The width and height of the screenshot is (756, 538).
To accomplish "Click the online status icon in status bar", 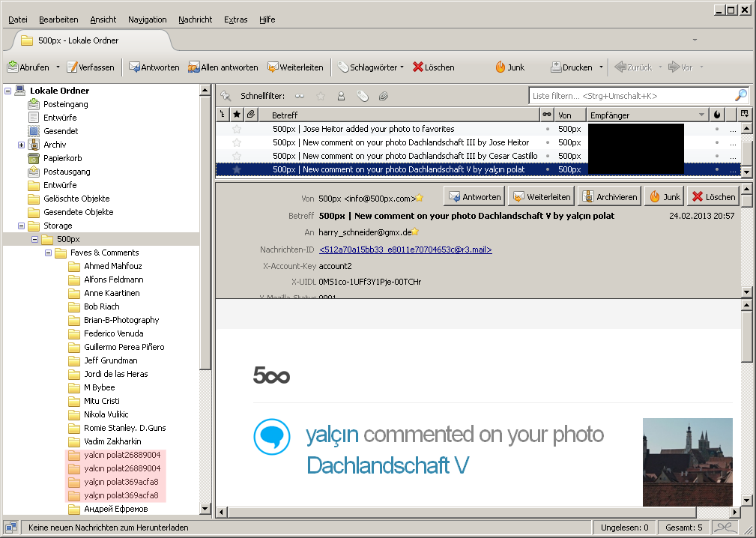I will point(11,528).
